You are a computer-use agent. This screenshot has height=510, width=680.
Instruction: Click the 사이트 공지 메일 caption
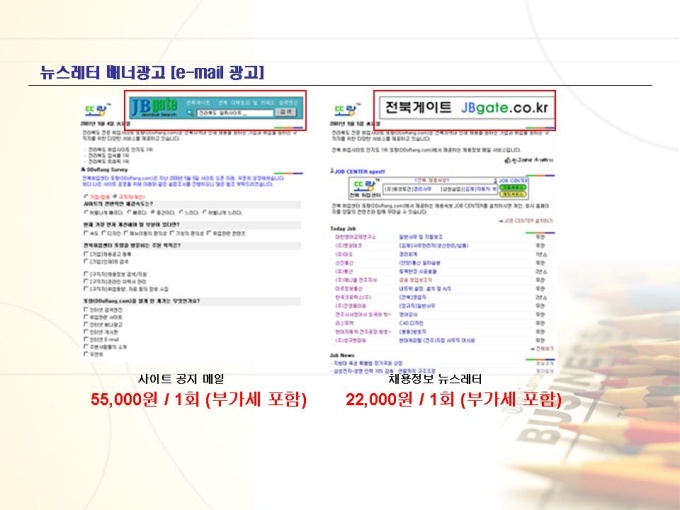tap(181, 379)
